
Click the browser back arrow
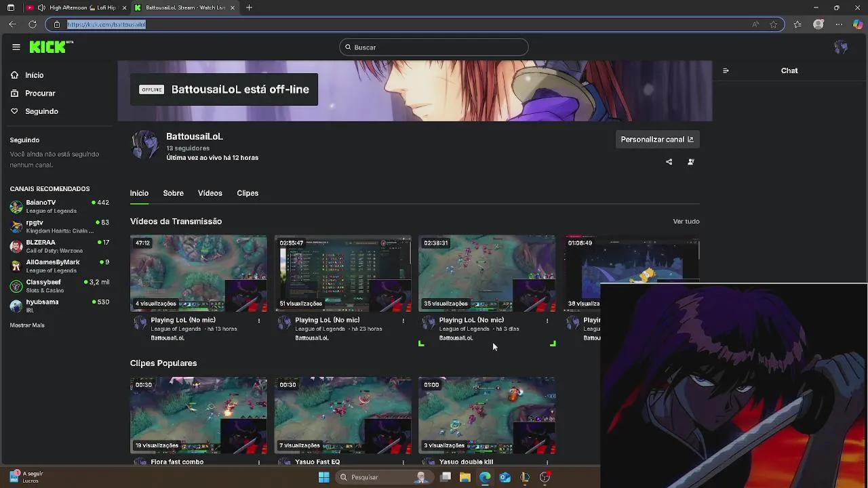click(x=12, y=24)
